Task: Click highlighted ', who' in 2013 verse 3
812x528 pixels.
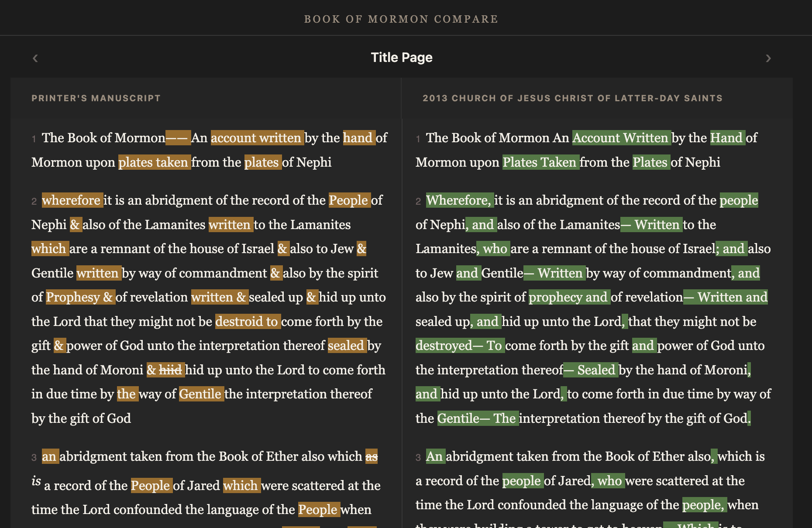Action: pyautogui.click(x=608, y=481)
